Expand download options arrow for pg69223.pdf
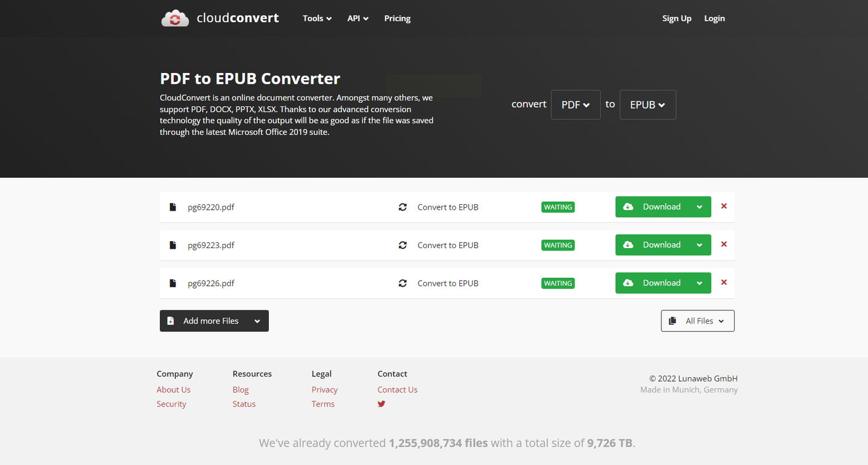The height and width of the screenshot is (465, 868). coord(700,245)
